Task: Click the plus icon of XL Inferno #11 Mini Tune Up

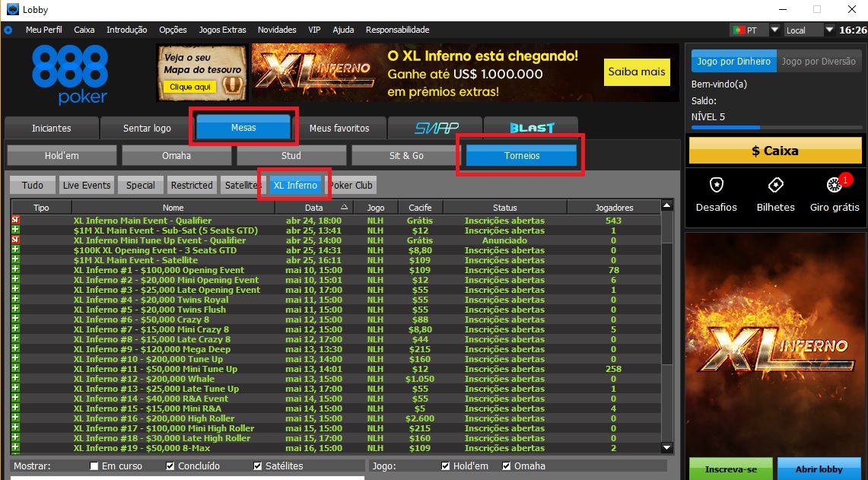Action: pyautogui.click(x=15, y=369)
